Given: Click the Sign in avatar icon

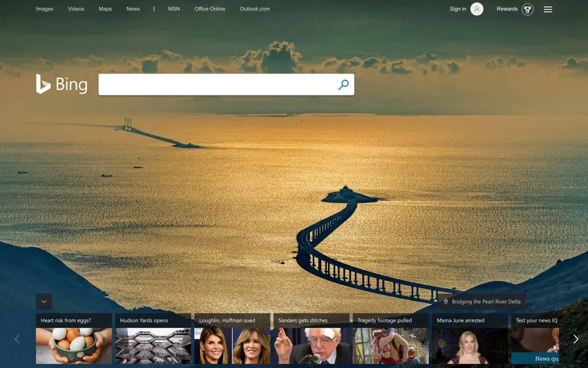Looking at the screenshot, I should click(477, 9).
